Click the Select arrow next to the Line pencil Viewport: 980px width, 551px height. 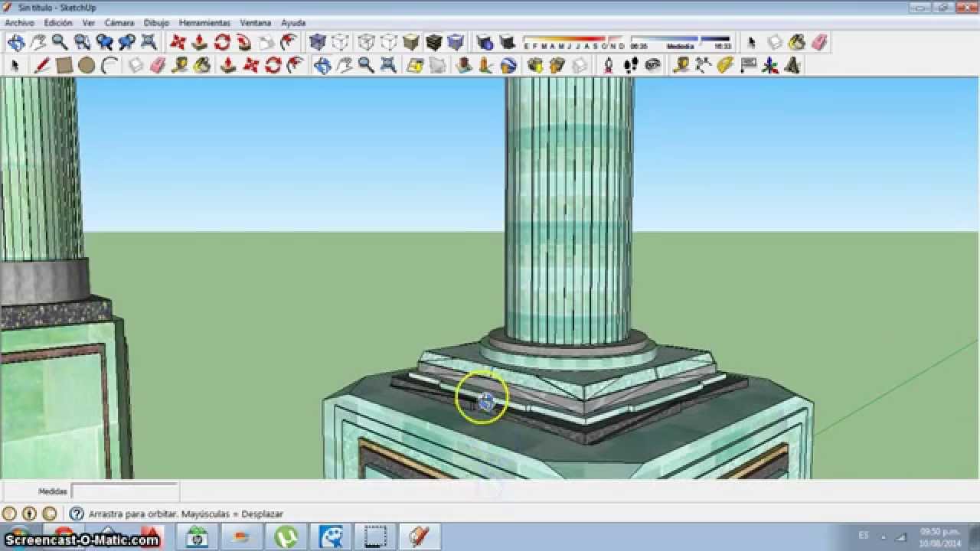tap(14, 66)
